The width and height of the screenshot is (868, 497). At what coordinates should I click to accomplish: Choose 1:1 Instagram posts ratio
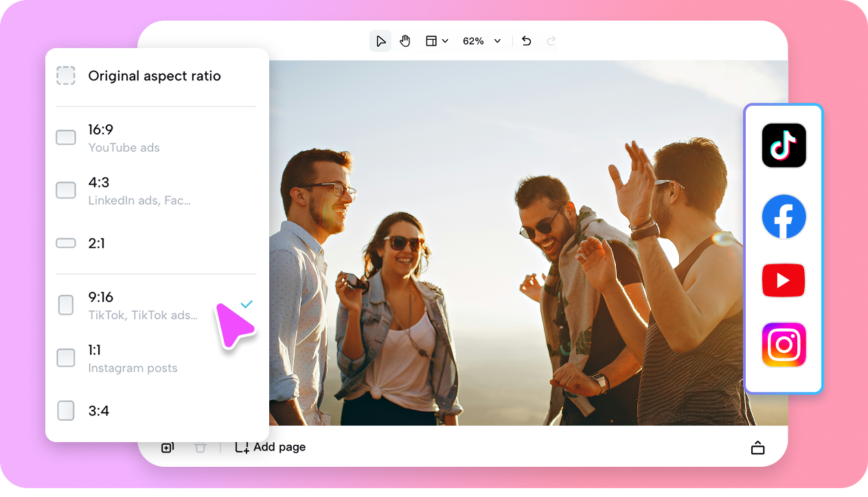point(157,358)
